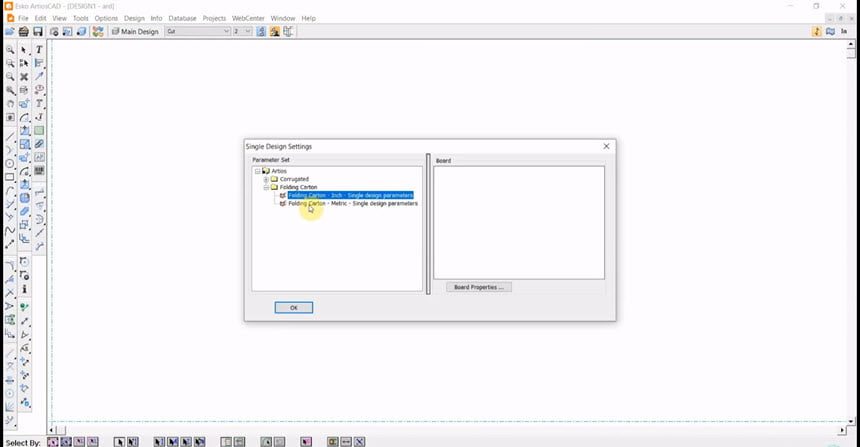Click the first Select By icon
Image resolution: width=860 pixels, height=447 pixels.
[x=53, y=442]
